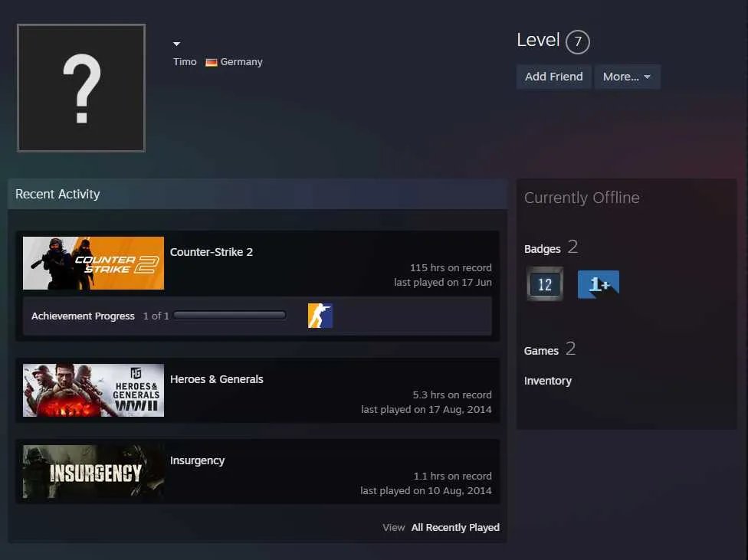Click the 'last played on 17 Jun' text
Viewport: 748px width, 560px height.
[x=443, y=283]
